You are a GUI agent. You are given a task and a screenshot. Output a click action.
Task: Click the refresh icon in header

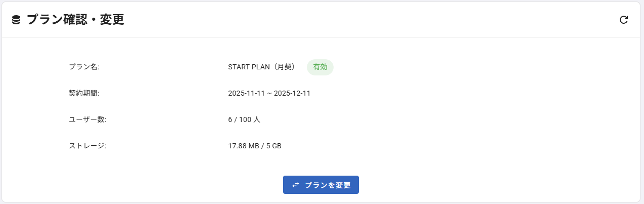click(x=624, y=20)
